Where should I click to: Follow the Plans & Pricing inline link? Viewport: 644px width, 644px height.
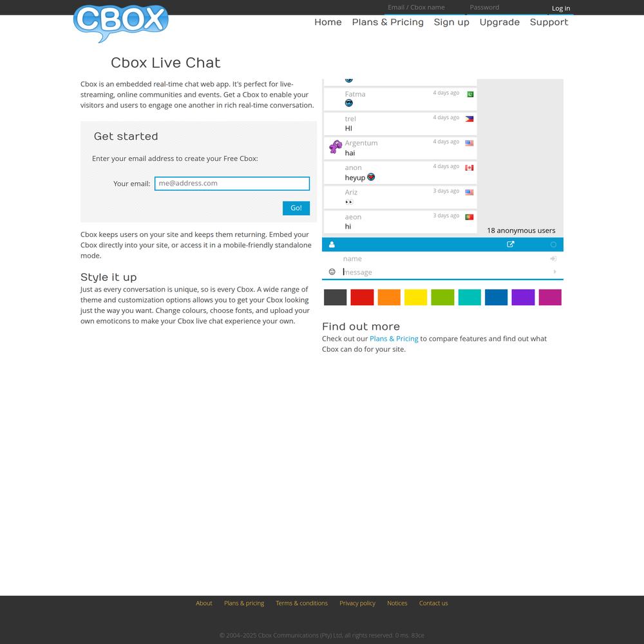393,339
